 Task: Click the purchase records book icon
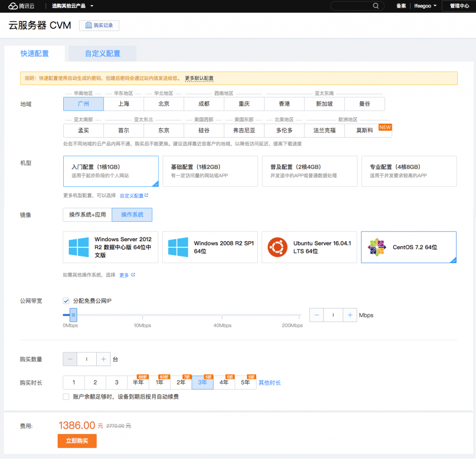[88, 25]
